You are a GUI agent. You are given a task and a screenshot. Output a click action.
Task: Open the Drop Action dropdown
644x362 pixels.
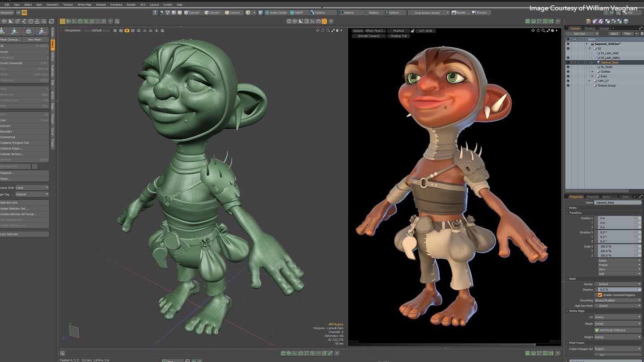[429, 13]
